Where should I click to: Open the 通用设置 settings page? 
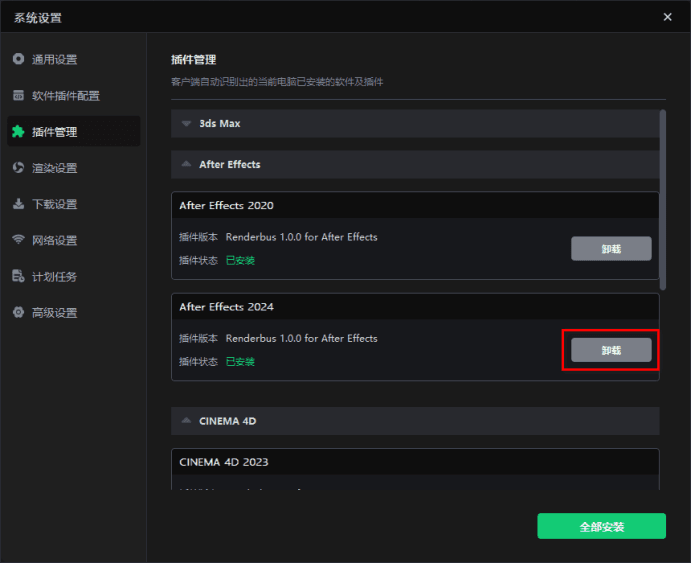click(x=54, y=59)
